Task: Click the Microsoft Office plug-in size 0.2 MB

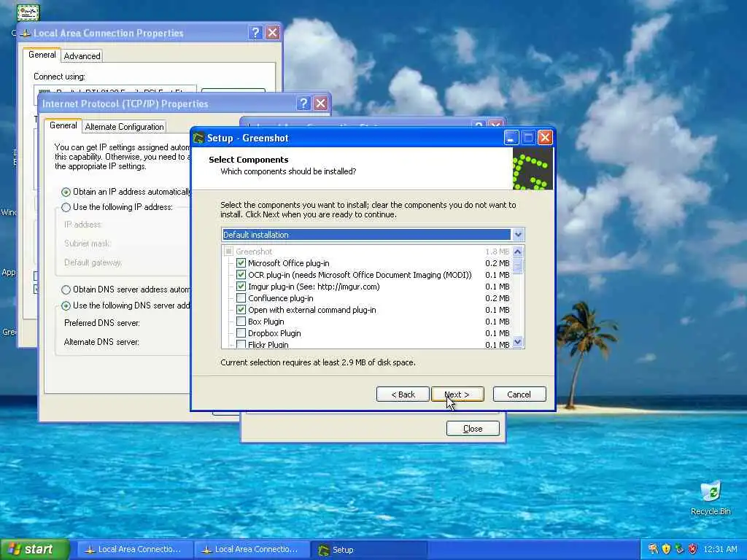Action: pos(498,263)
